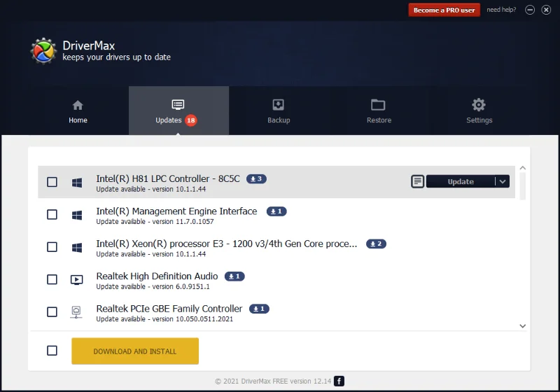Click the red 18 updates badge

click(191, 120)
